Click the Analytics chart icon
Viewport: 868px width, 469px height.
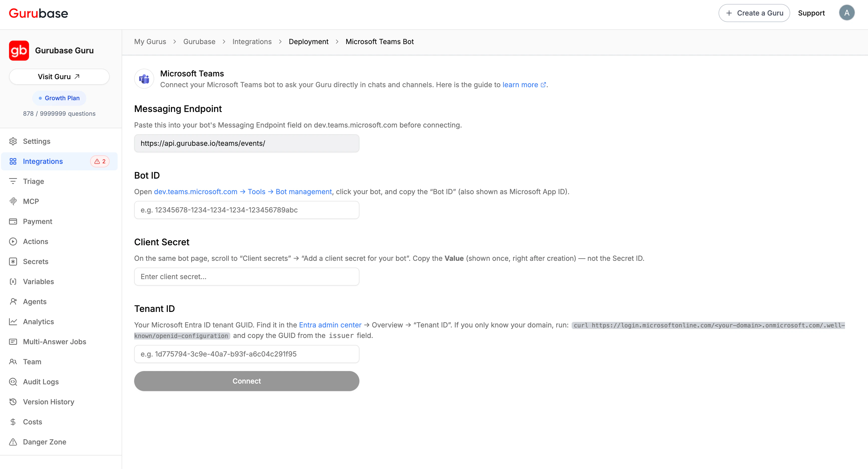(13, 322)
